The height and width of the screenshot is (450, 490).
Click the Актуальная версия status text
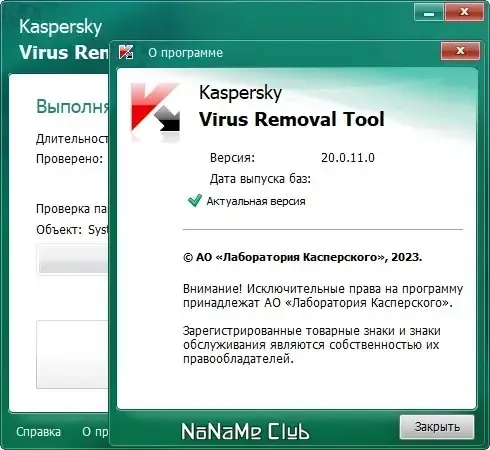tap(256, 201)
